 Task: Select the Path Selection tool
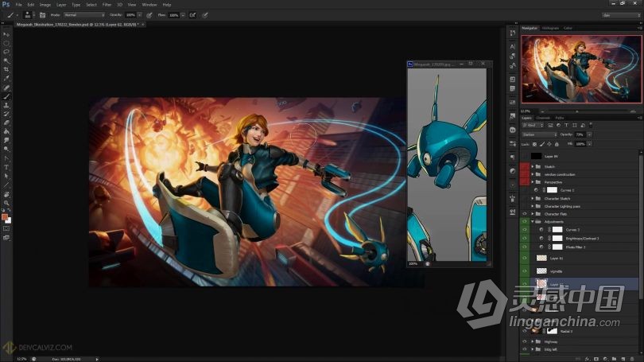pyautogui.click(x=6, y=176)
